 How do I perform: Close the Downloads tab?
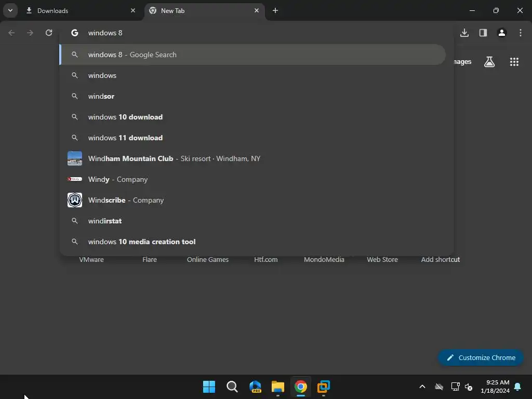133,10
